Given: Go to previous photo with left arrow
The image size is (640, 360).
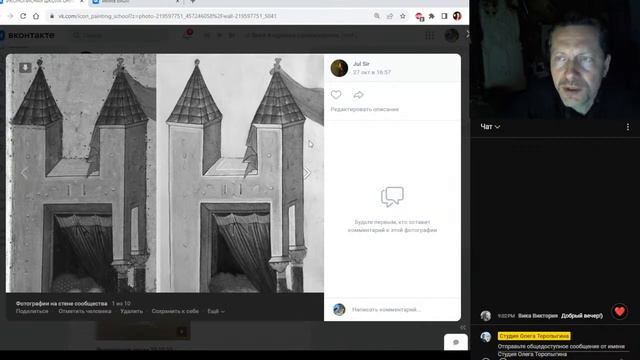Looking at the screenshot, I should coord(24,173).
